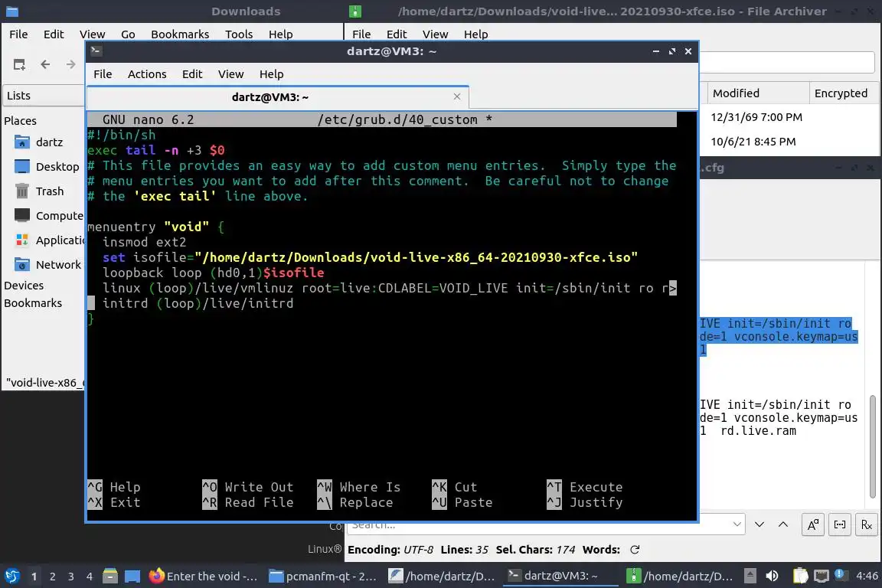Sort archive by Modified column

tap(758, 93)
